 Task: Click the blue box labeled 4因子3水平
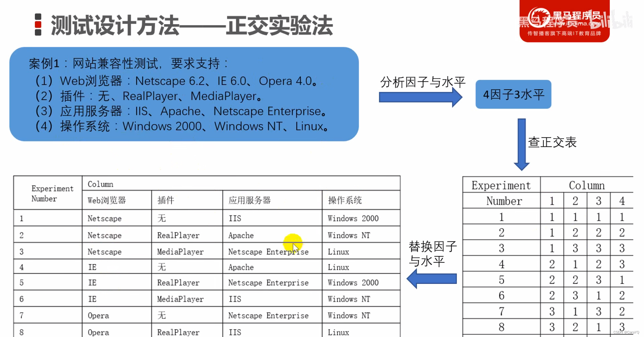point(513,94)
